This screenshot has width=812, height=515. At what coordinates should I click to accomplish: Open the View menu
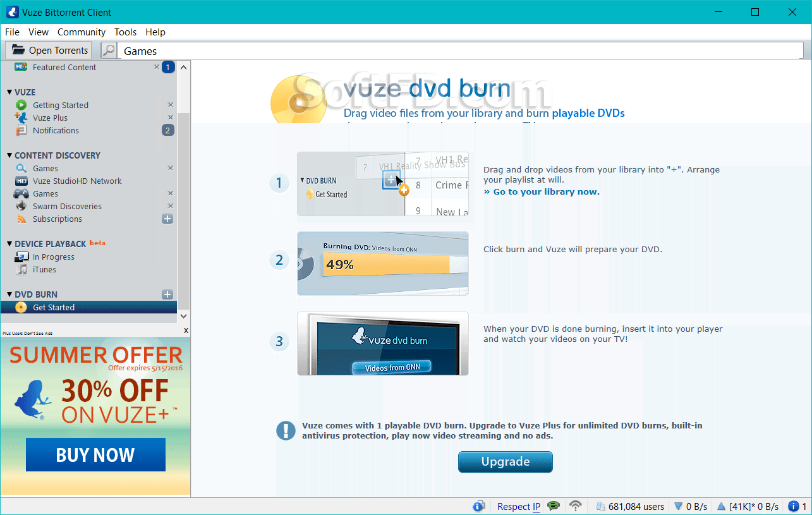tap(39, 32)
